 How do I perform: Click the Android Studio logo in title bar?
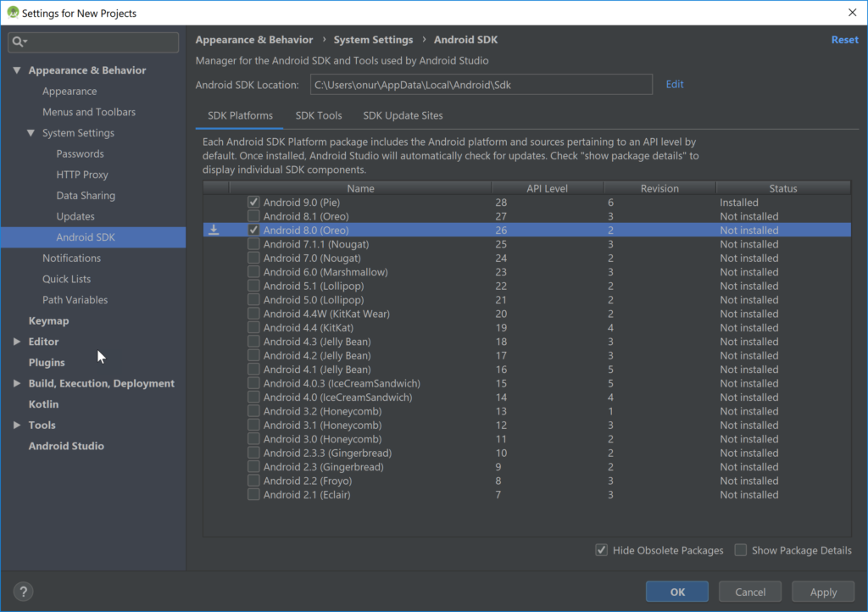tap(13, 12)
